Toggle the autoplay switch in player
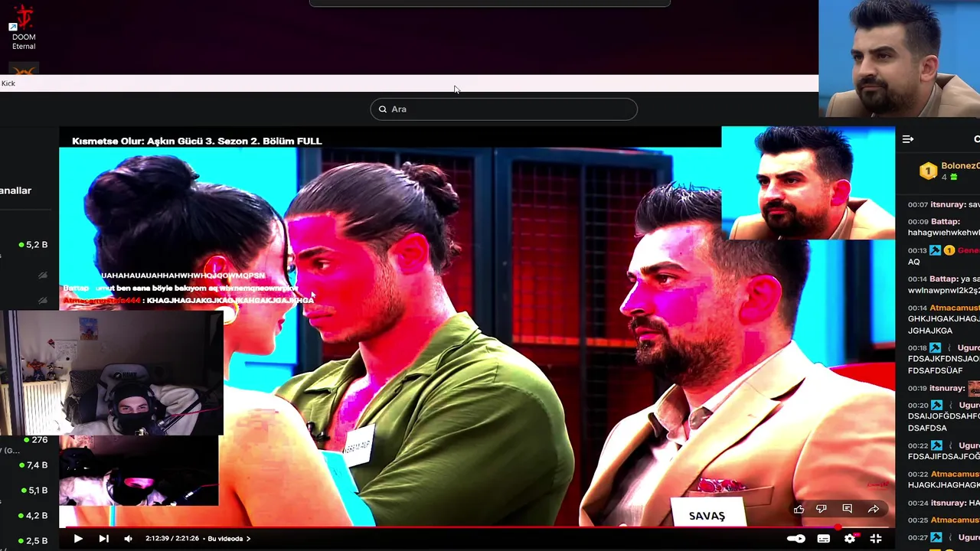 (x=796, y=539)
